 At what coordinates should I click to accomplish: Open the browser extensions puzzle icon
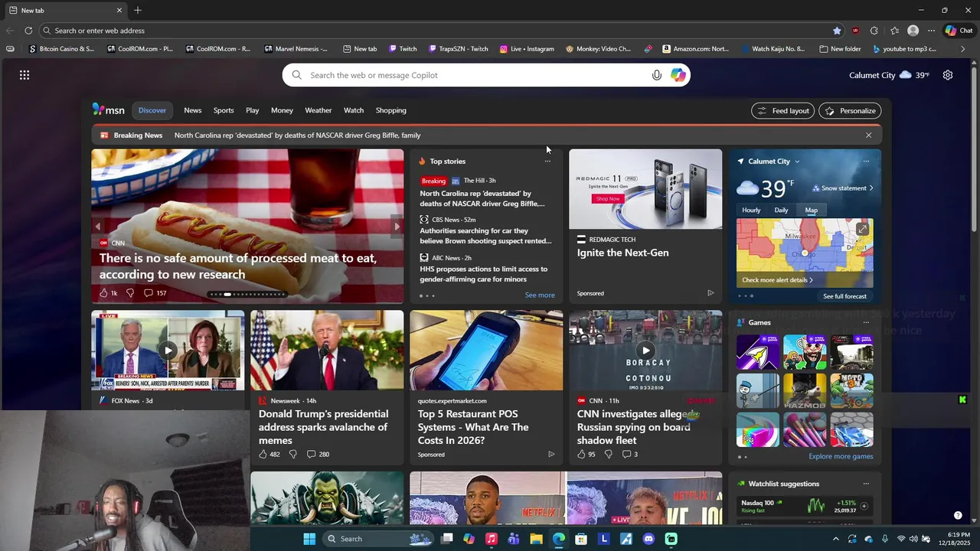pyautogui.click(x=874, y=31)
